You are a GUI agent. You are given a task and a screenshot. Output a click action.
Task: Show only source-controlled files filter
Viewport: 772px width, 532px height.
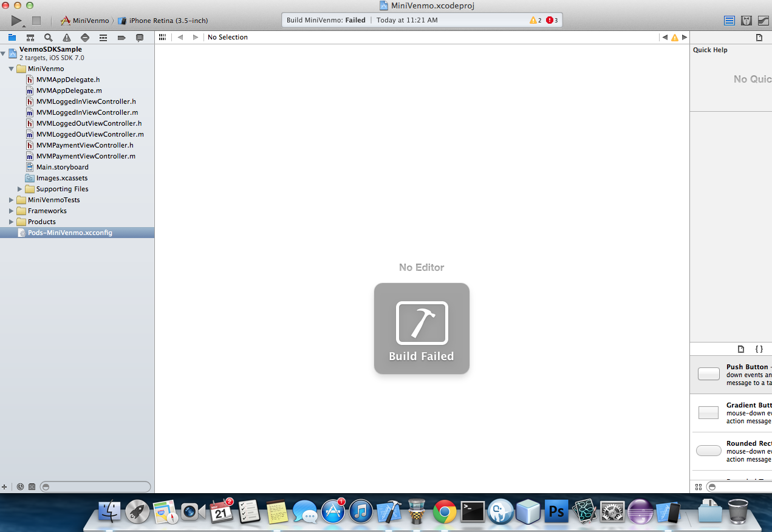point(32,486)
